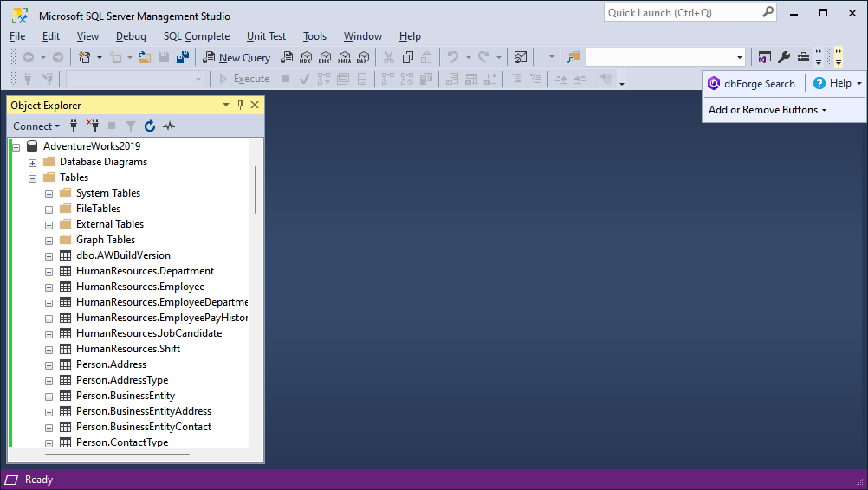The width and height of the screenshot is (868, 490).
Task: Open the SQL editor toolbar overflow options
Action: (x=622, y=82)
